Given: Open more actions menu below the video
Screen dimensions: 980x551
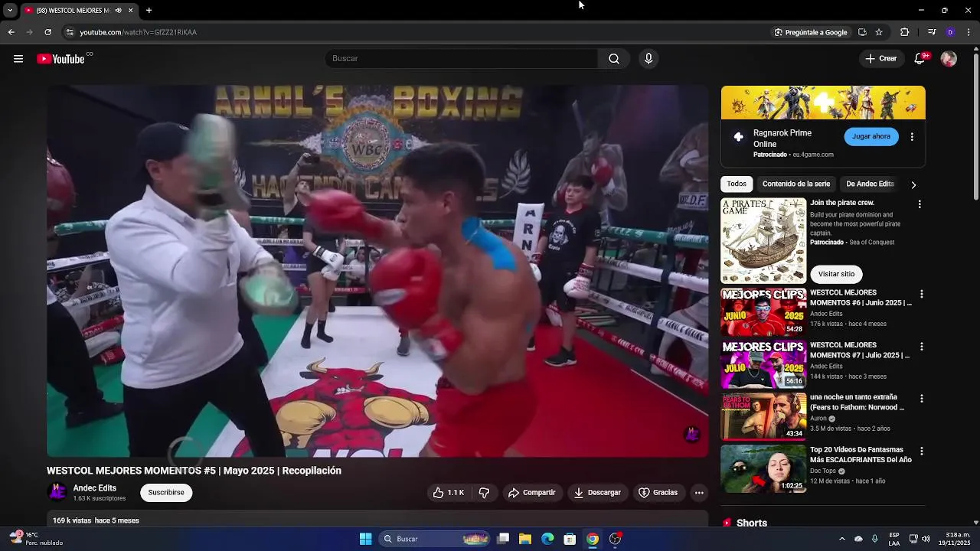Looking at the screenshot, I should (x=699, y=493).
